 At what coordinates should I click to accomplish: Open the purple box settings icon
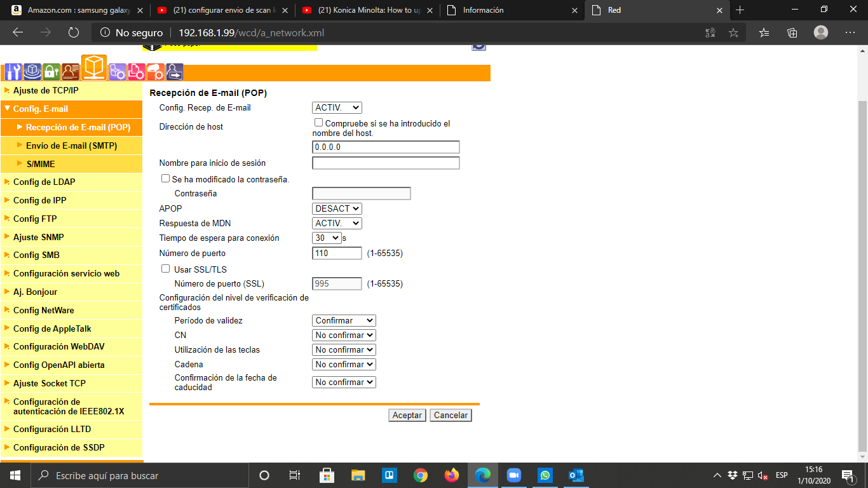tap(118, 71)
